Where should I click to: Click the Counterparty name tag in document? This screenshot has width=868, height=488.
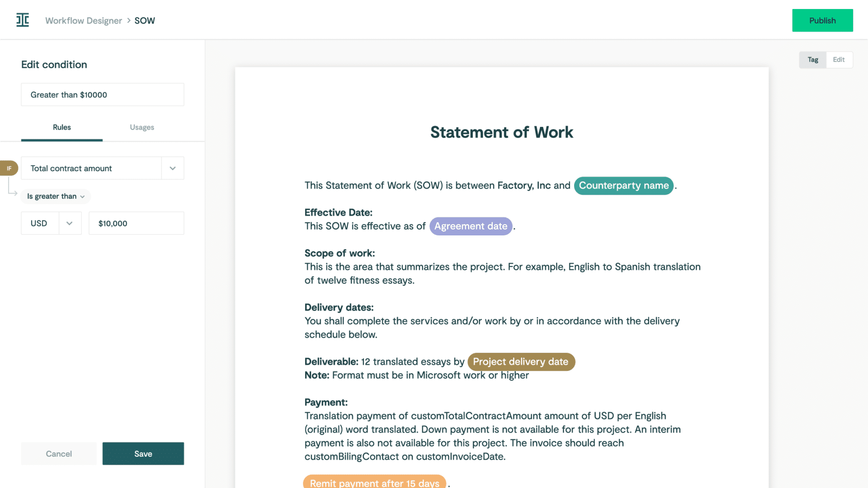coord(623,185)
